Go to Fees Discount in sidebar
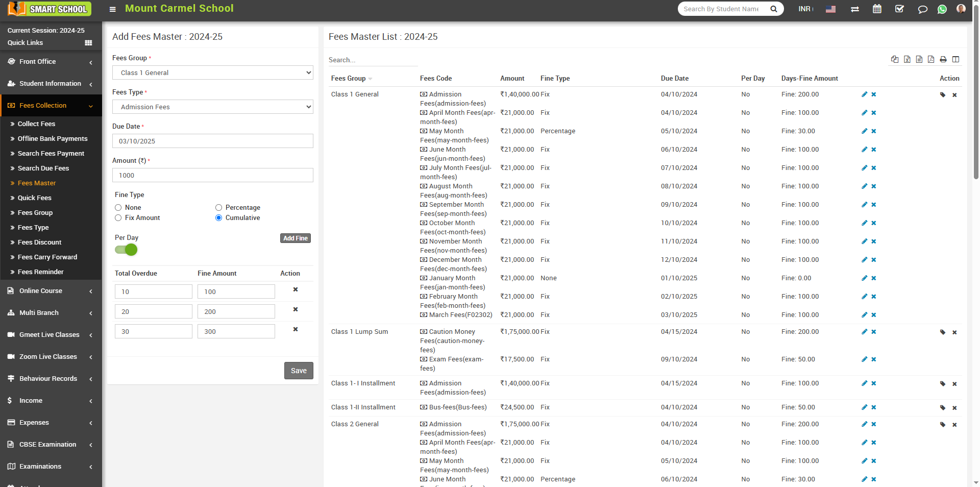 tap(39, 242)
